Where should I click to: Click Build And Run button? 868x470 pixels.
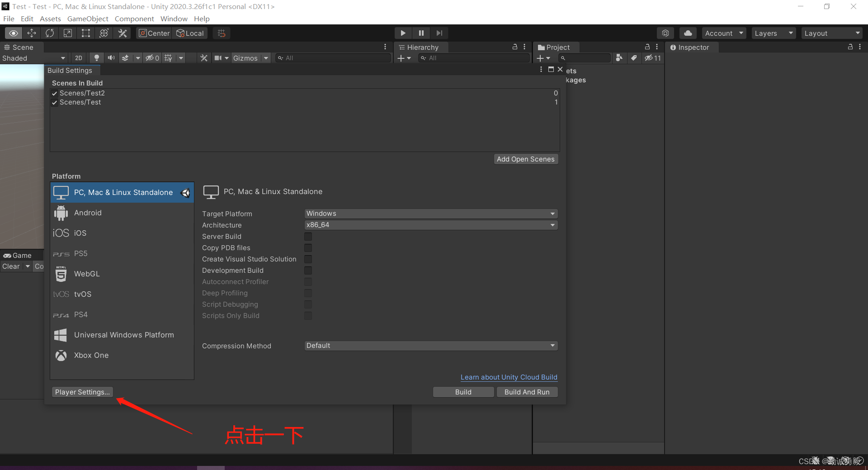pos(527,392)
